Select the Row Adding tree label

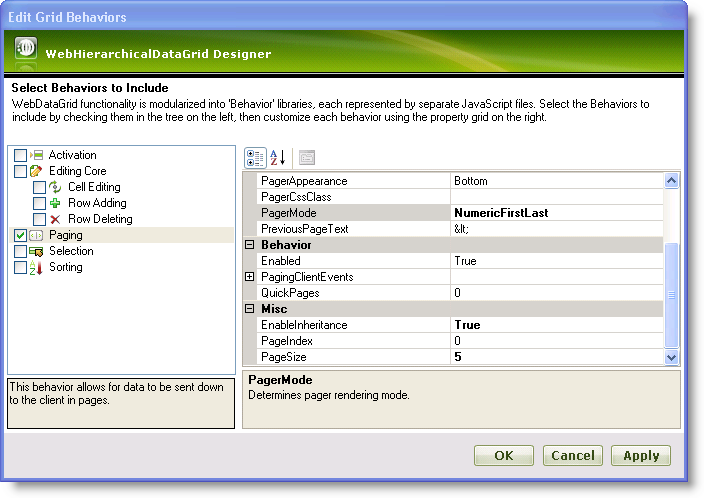coord(97,203)
